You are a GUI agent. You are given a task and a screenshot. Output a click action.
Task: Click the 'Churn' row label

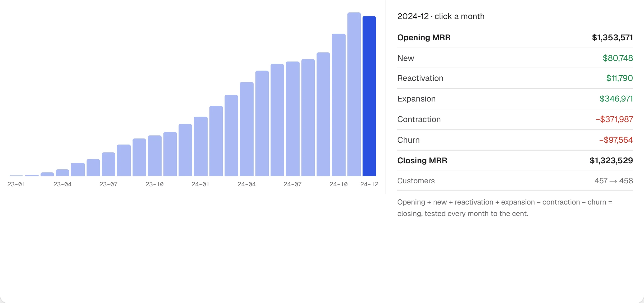(x=408, y=140)
